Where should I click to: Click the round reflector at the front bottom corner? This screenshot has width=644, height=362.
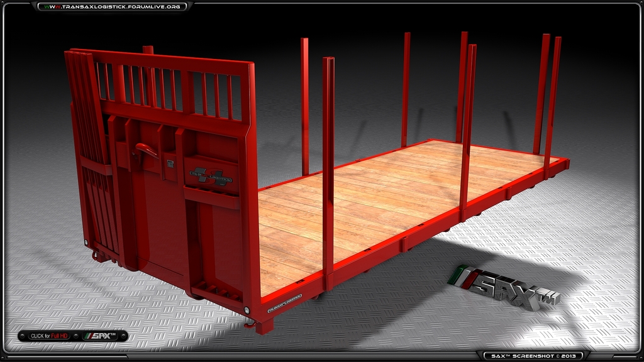coord(247,310)
